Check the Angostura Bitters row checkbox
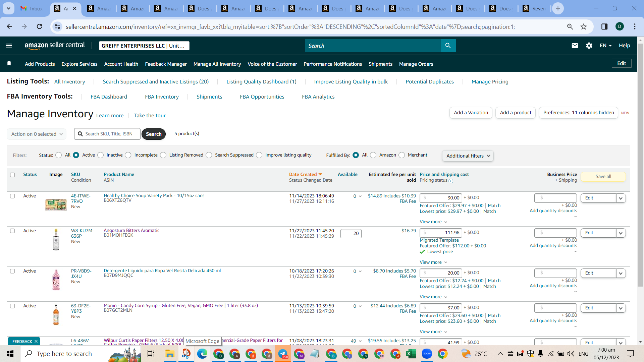The width and height of the screenshot is (644, 362). point(12,231)
